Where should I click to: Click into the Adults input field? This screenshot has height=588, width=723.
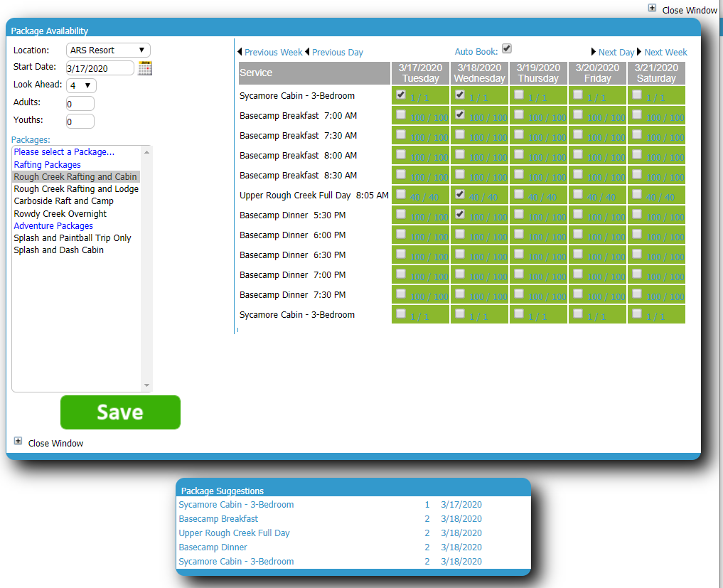80,104
